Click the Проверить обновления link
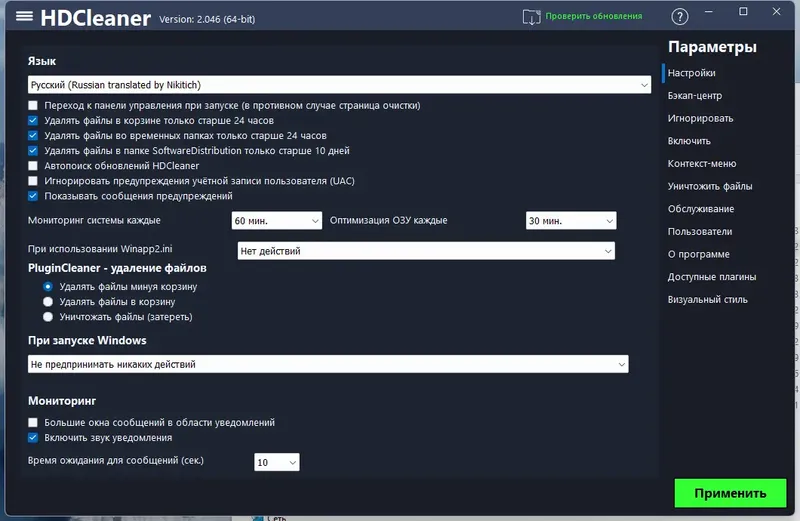Image resolution: width=800 pixels, height=521 pixels. coord(594,16)
